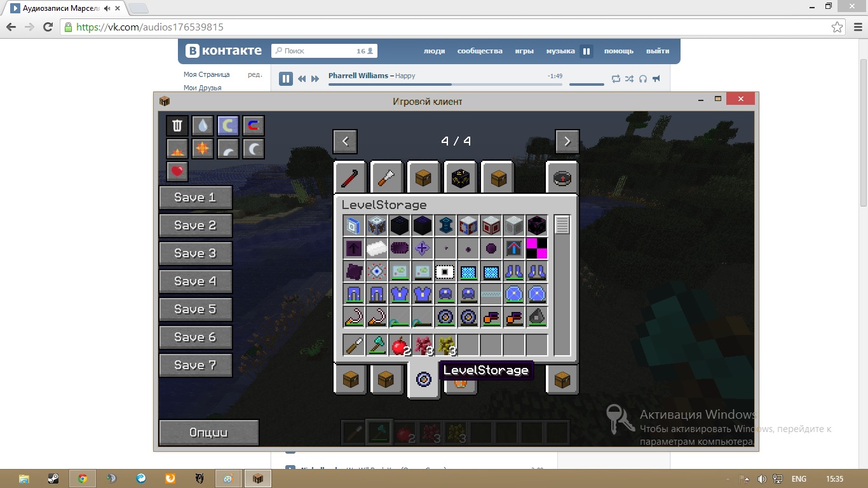The height and width of the screenshot is (488, 868).
Task: Click выйти to log out of VK
Action: [658, 51]
